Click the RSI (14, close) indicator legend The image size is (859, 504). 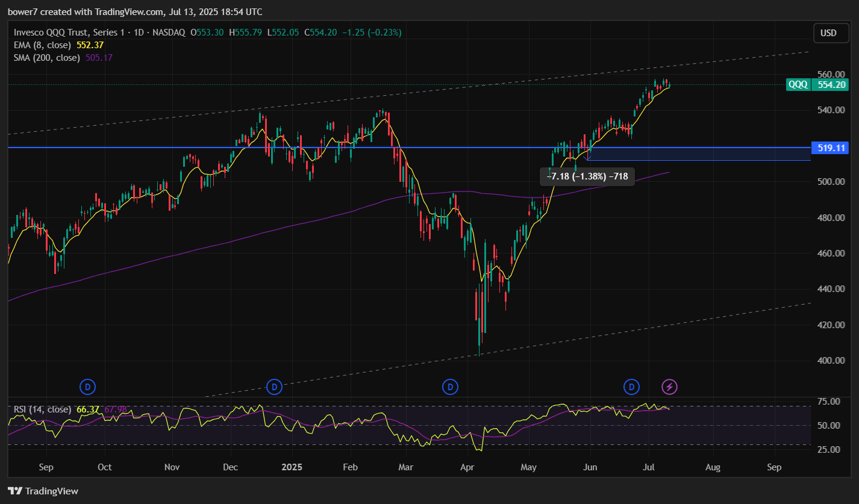tap(43, 409)
